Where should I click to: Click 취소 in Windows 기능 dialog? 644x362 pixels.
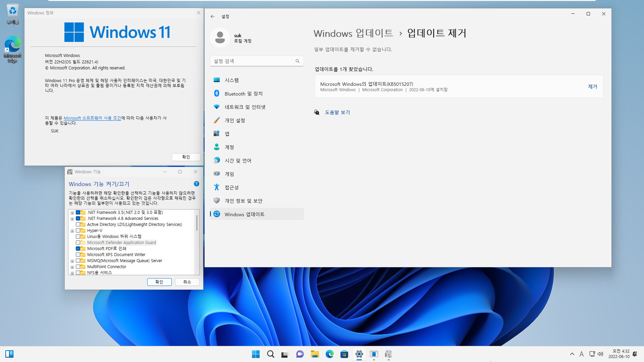point(187,282)
